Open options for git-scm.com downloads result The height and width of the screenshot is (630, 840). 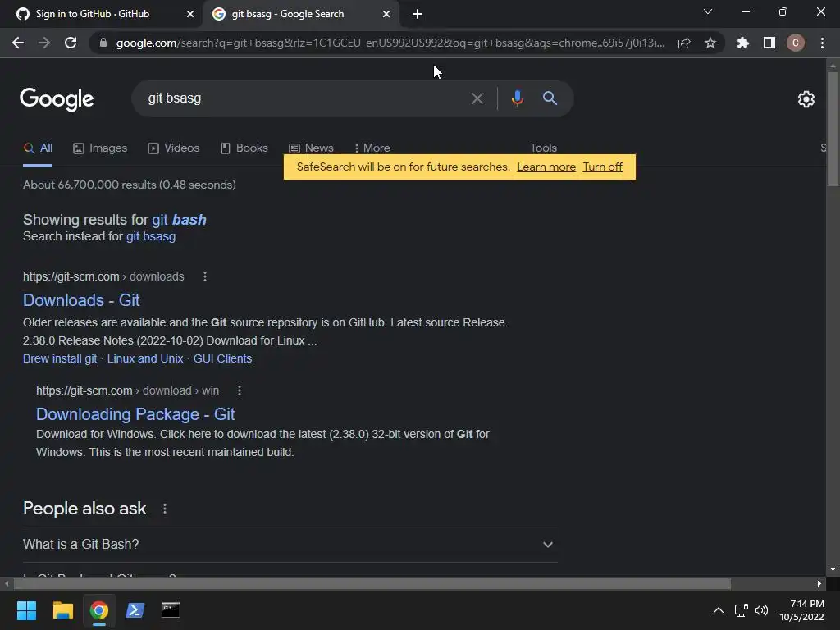204,276
